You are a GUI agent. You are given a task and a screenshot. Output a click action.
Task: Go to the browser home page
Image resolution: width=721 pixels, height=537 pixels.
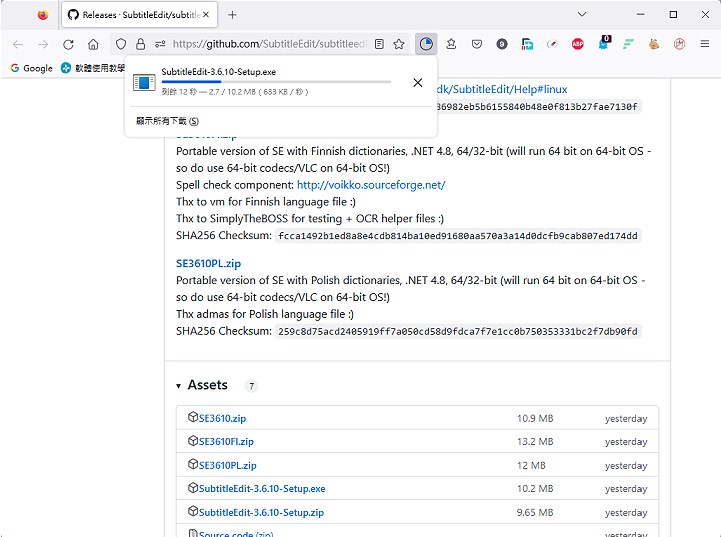pos(93,44)
